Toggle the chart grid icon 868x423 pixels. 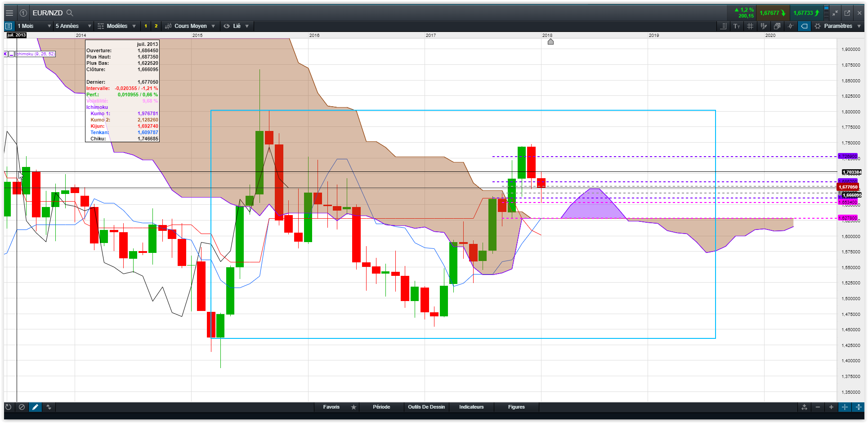pos(750,26)
